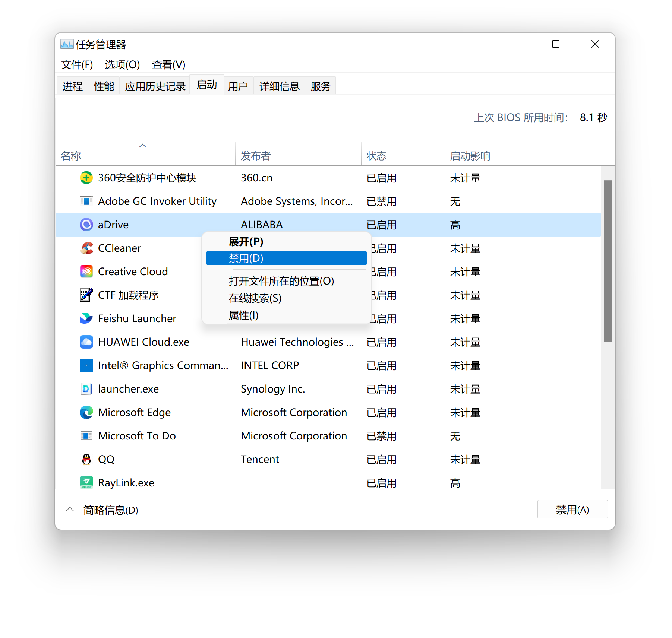Select the Adobe GC Invoker Utility name
This screenshot has width=672, height=638.
coord(157,201)
